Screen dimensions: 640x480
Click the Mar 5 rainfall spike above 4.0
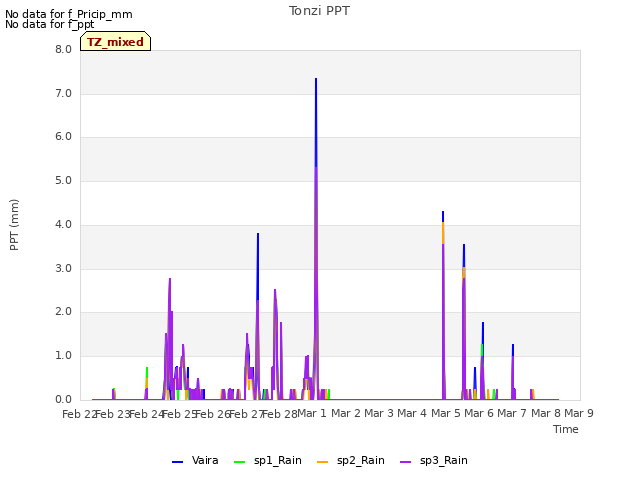pos(443,212)
